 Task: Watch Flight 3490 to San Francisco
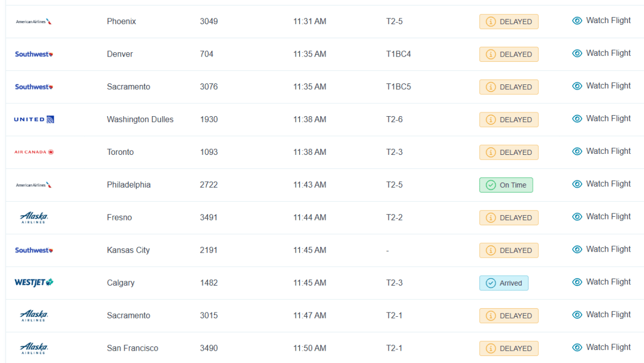(601, 347)
